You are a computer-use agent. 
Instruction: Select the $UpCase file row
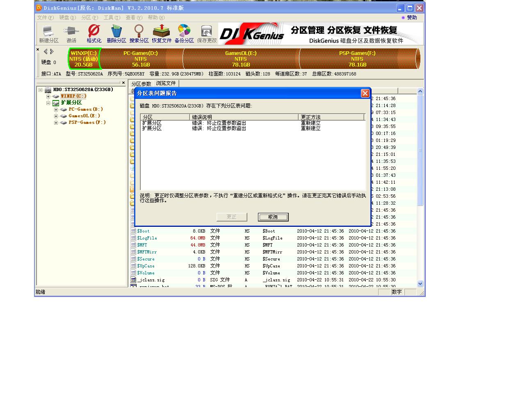pos(273,266)
